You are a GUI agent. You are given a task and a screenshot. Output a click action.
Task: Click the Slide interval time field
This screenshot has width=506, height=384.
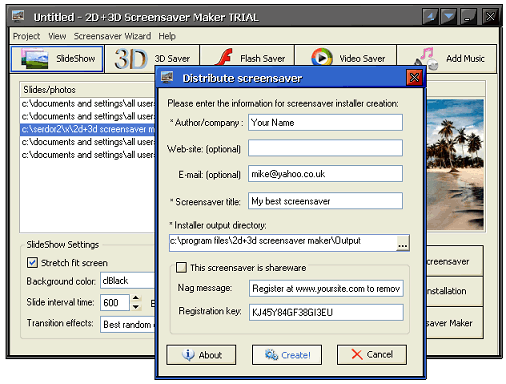click(115, 302)
